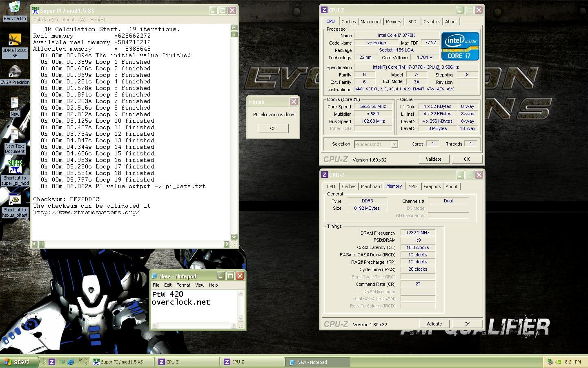Click the Intel Core i7 logo

tap(460, 46)
